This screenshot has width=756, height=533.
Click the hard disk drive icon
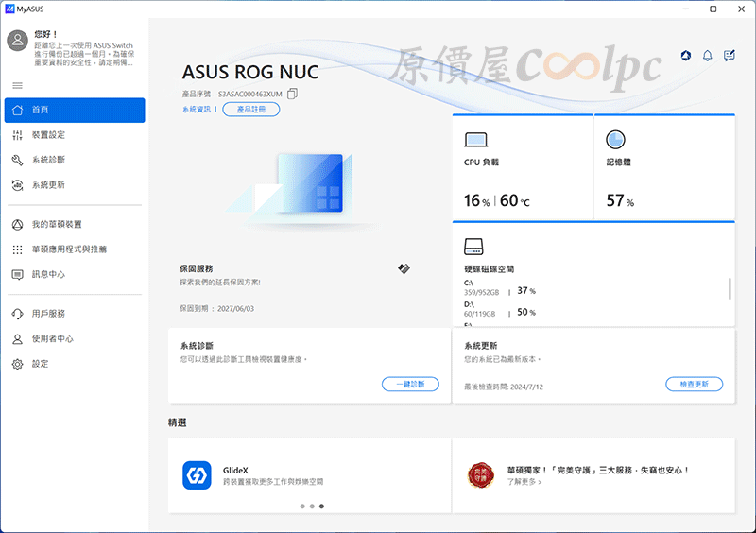pyautogui.click(x=473, y=247)
